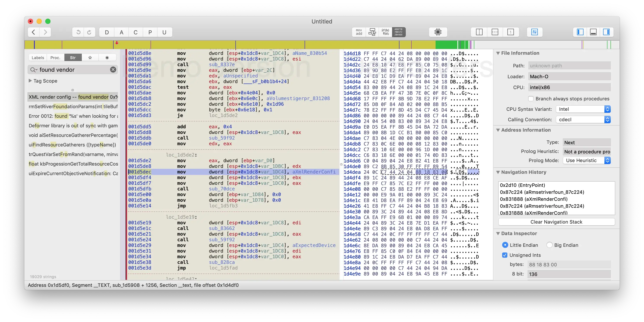
Task: Click the redo arrow in toolbar
Action: (89, 32)
